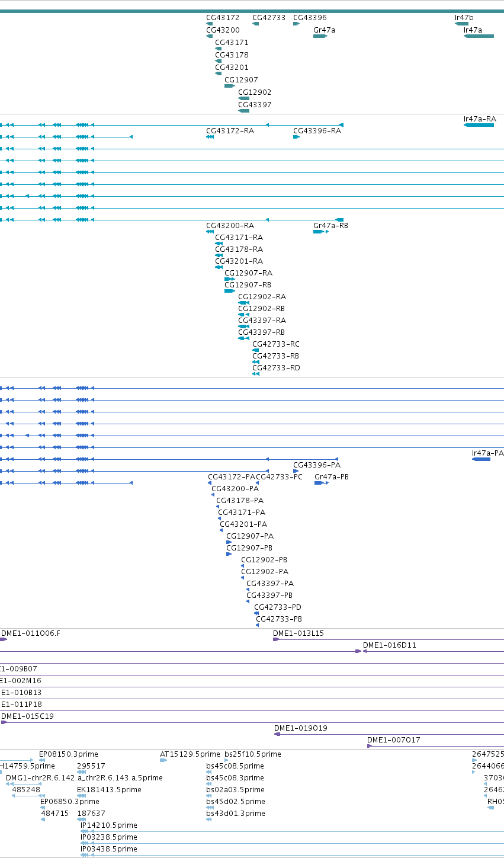Viewport: 504px width, 858px height.
Task: Click the CG43200 gene label
Action: (223, 30)
